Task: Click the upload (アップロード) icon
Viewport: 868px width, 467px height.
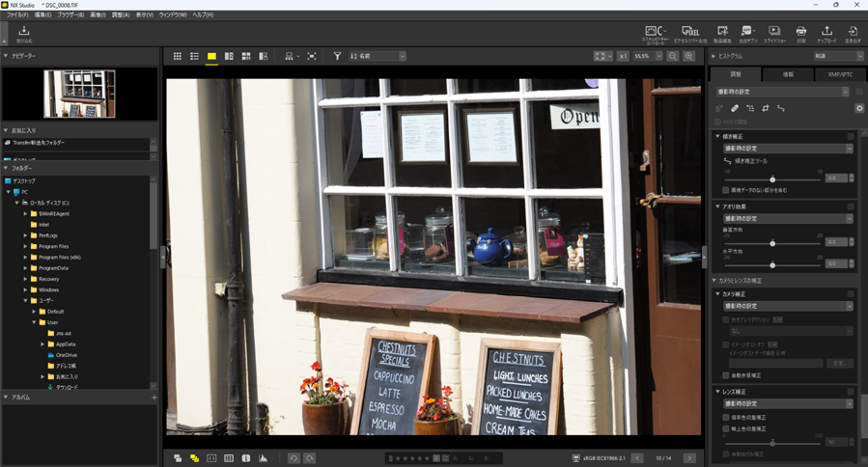Action: pos(826,34)
